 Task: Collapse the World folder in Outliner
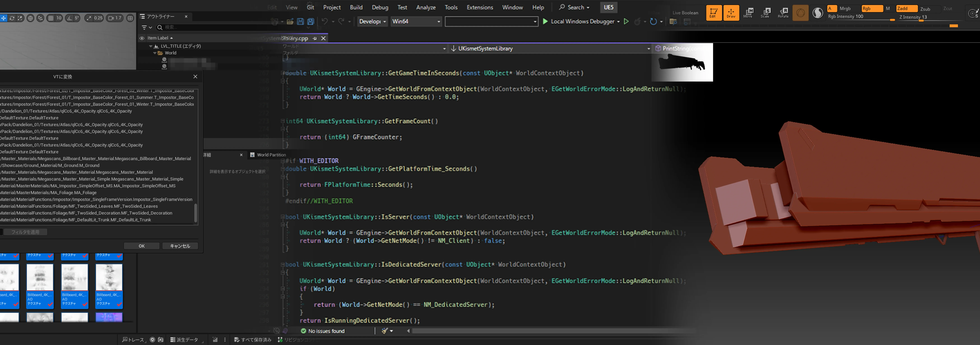point(155,53)
